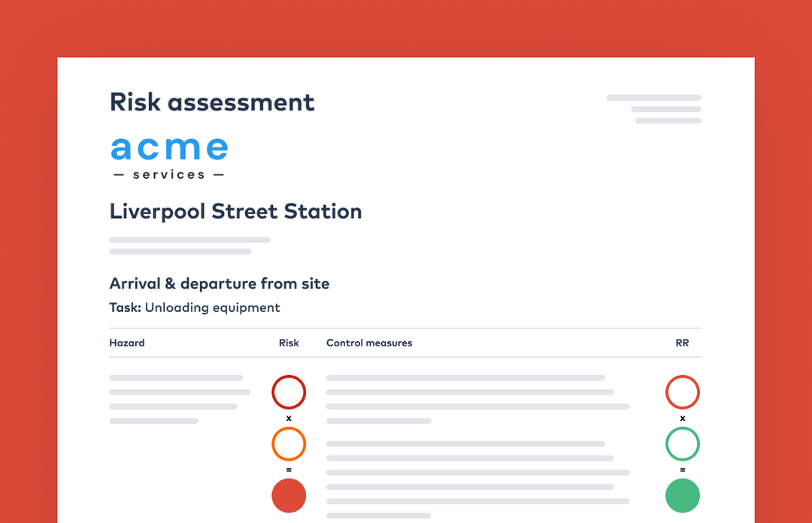Select the orange outlined circle under Risk
The image size is (812, 523).
(289, 444)
